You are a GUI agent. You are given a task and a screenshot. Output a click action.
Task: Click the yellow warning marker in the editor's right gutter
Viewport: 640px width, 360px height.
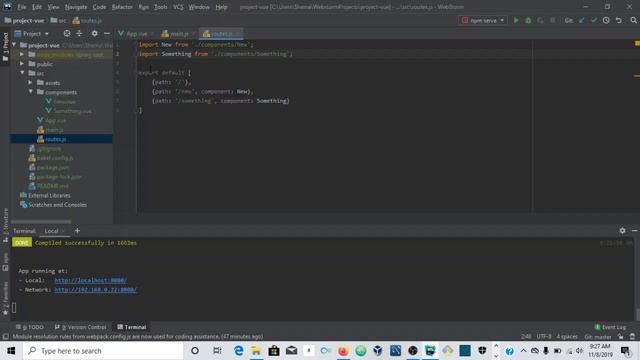click(637, 43)
